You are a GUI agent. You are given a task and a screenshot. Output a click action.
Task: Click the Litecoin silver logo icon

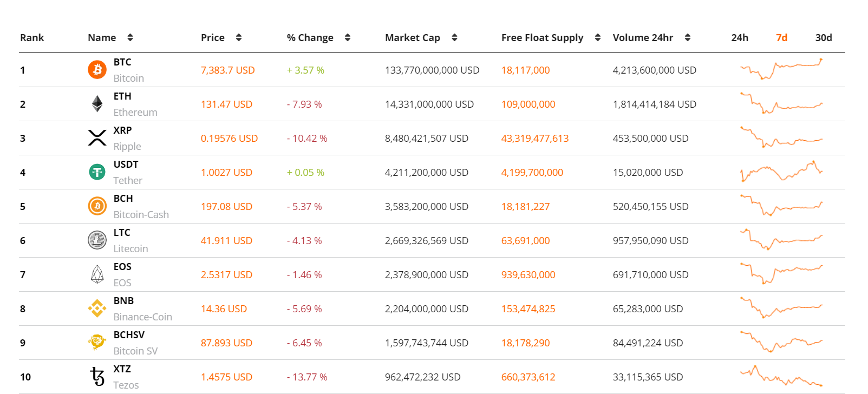(97, 240)
